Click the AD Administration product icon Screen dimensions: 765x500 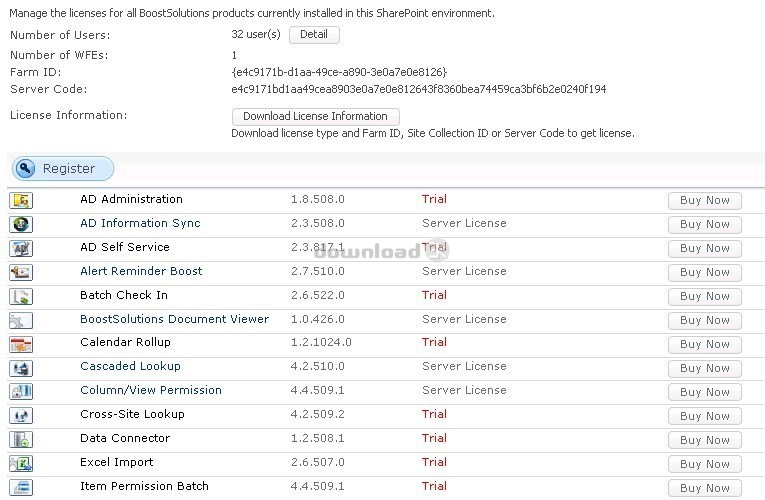pos(21,200)
